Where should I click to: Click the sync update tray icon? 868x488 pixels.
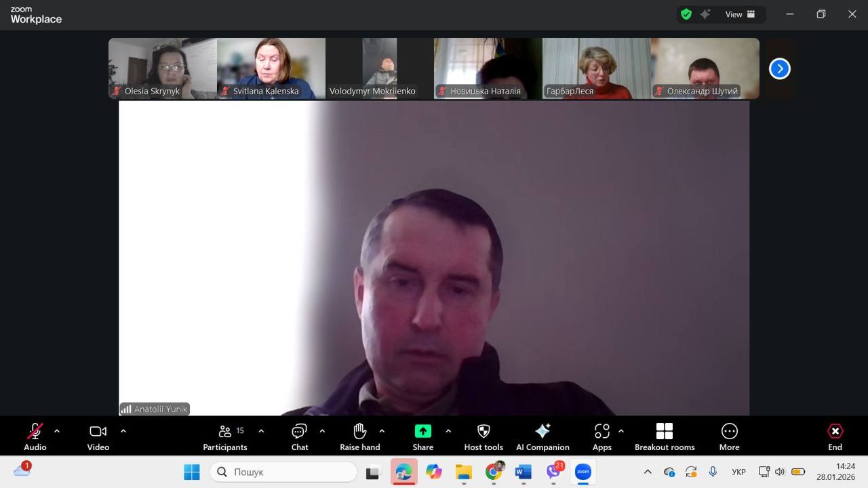(x=691, y=472)
